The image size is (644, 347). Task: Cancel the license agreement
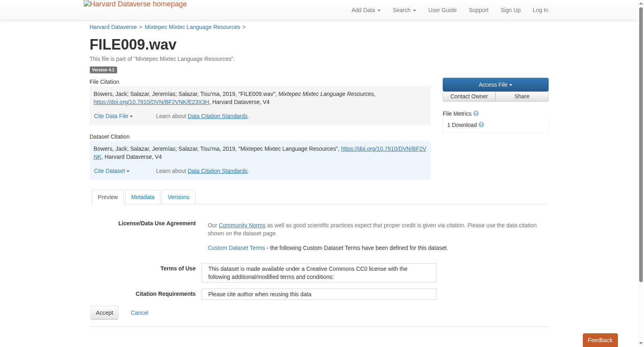140,313
